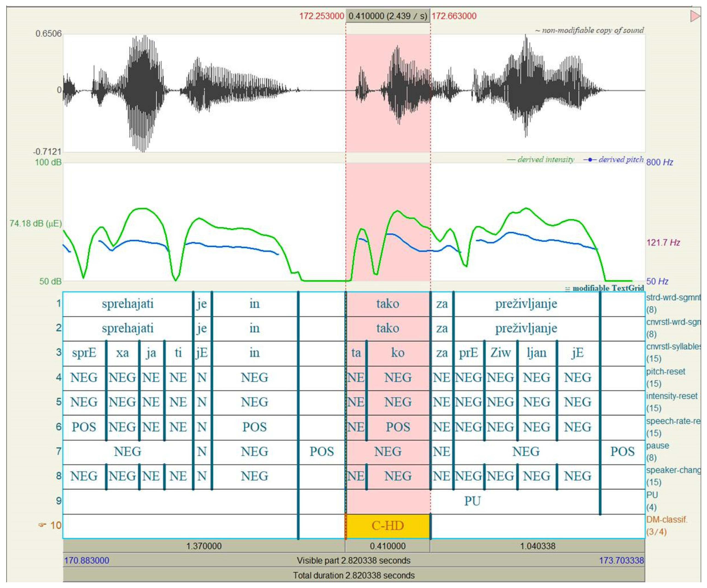Play the 1.370000 duration bar segment
The height and width of the screenshot is (588, 707).
204,546
